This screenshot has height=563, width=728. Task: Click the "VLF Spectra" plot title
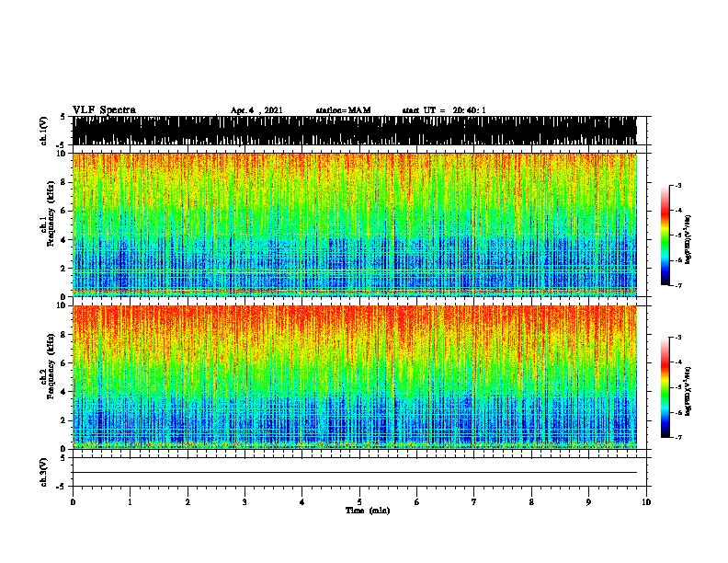[104, 110]
